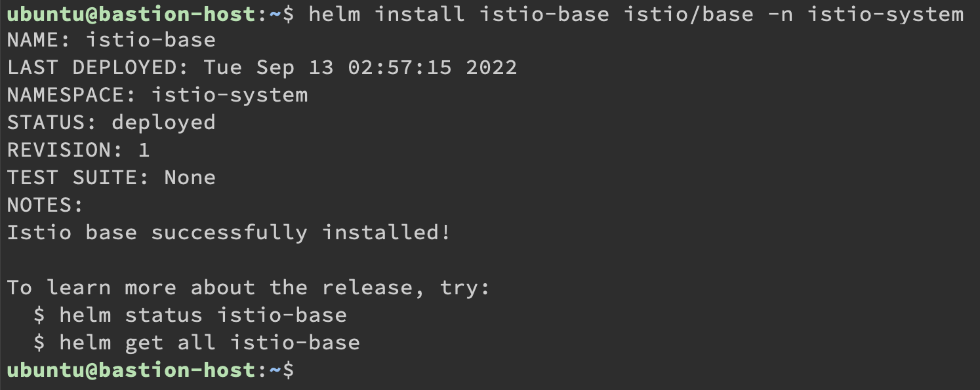Screen dimensions: 980x390
Task: Click 'istio-system' at the end of the command
Action: click(x=885, y=14)
